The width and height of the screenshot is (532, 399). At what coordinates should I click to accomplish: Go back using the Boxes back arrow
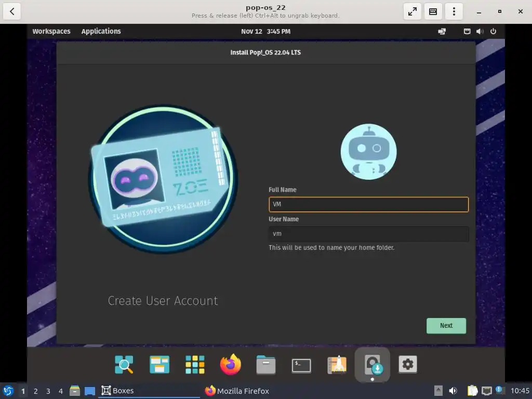click(12, 11)
